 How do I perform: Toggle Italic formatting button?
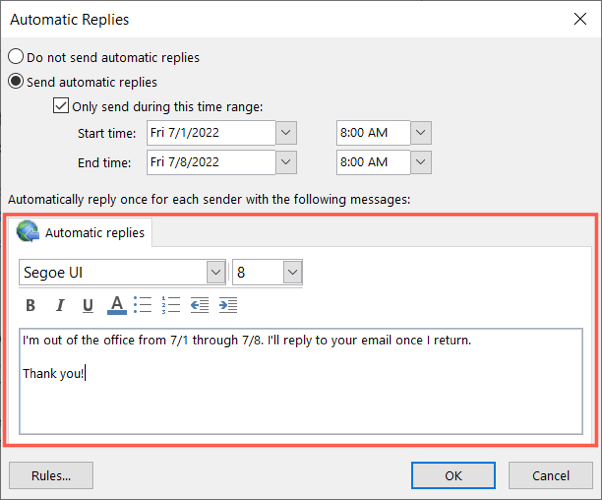(60, 305)
